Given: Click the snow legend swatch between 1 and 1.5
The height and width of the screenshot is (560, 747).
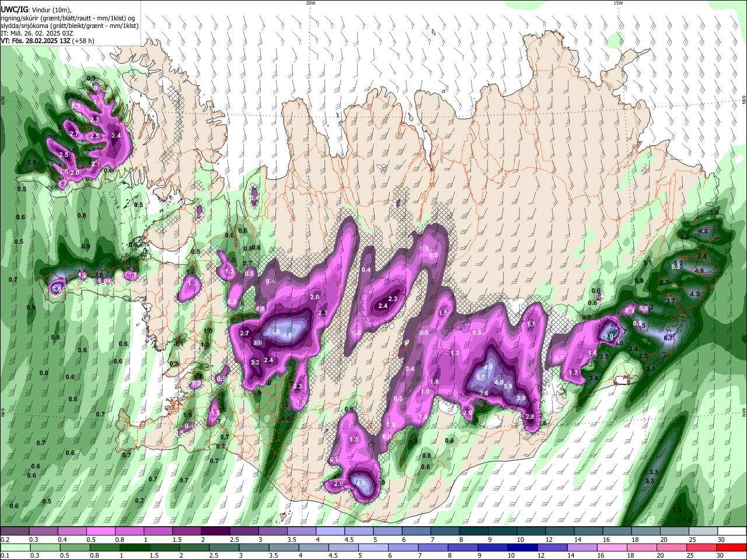Looking at the screenshot, I should coord(158,531).
